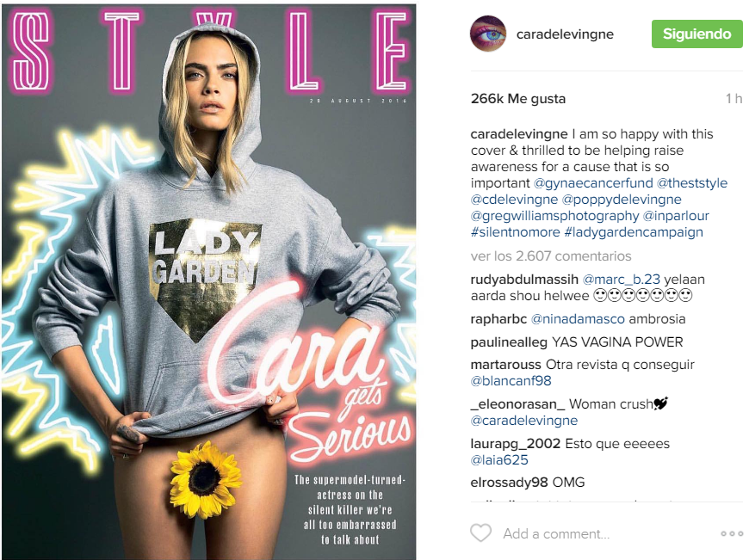Click the heart like icon

(x=480, y=532)
